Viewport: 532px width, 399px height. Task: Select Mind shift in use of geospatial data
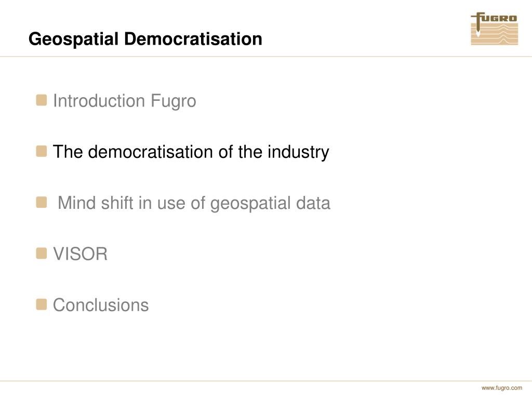(x=194, y=203)
